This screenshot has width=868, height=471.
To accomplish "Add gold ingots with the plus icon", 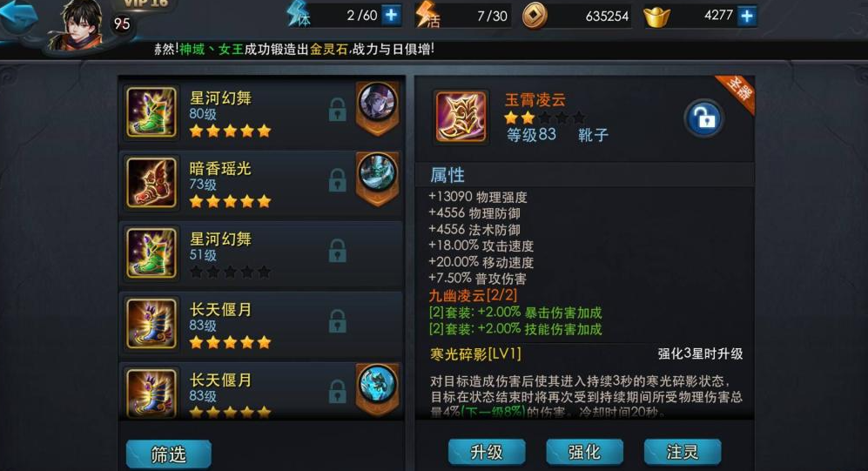I will pyautogui.click(x=747, y=16).
